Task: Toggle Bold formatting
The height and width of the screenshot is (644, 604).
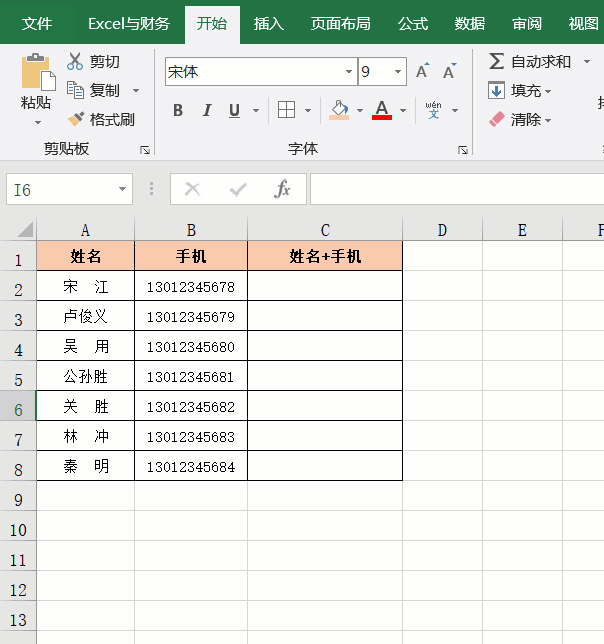Action: (x=178, y=110)
